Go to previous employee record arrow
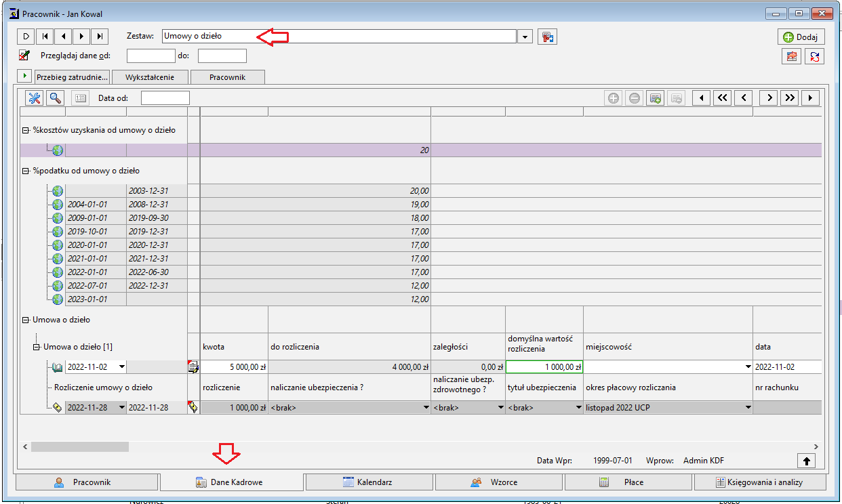Image resolution: width=842 pixels, height=504 pixels. pos(63,37)
